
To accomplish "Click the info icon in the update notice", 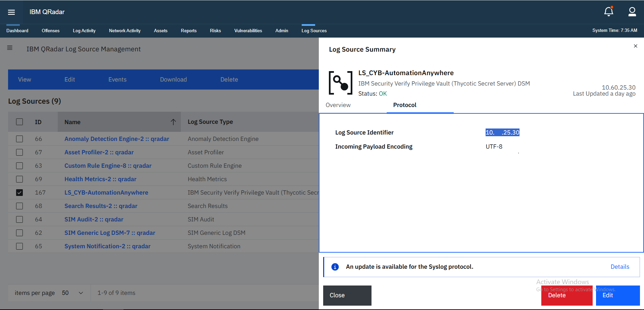I will pos(335,267).
